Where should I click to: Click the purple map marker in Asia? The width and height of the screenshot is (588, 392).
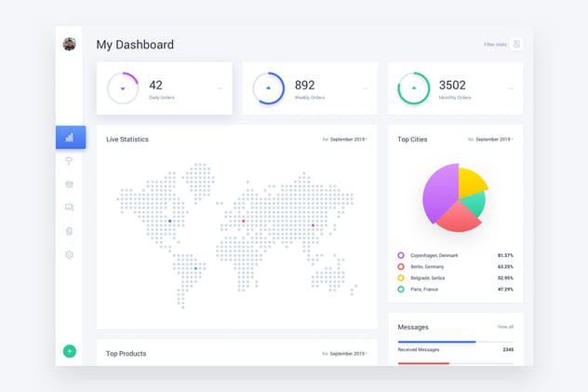313,225
